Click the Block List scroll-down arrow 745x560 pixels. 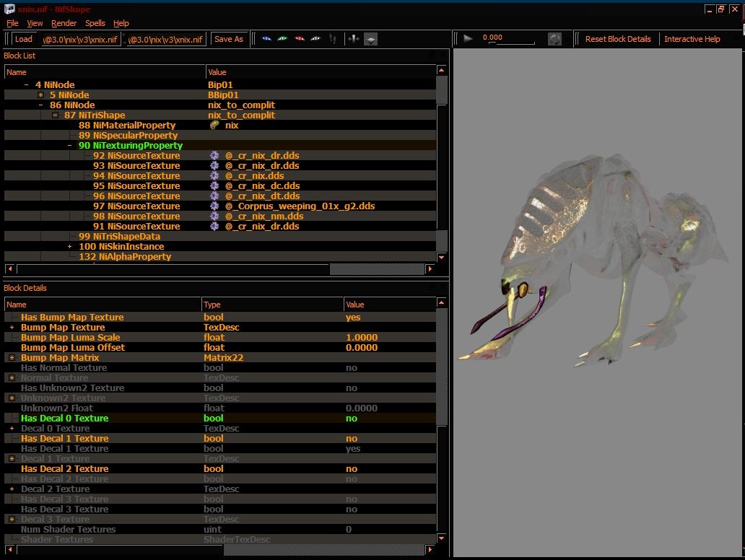441,258
